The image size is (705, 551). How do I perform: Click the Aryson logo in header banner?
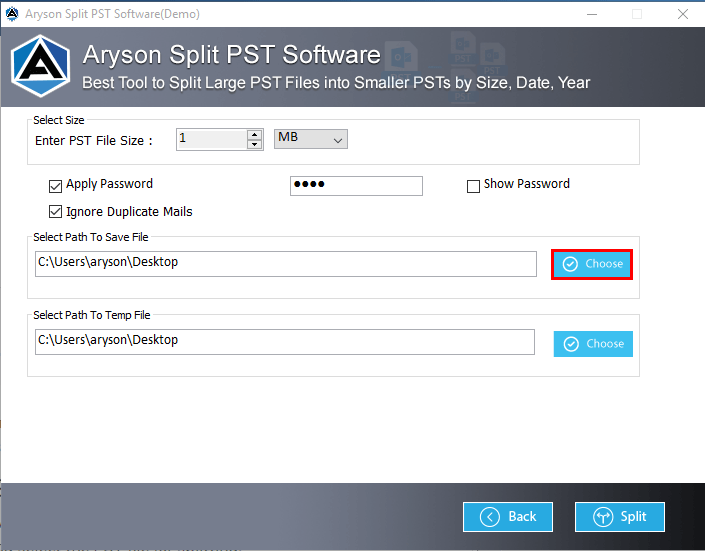(x=40, y=66)
